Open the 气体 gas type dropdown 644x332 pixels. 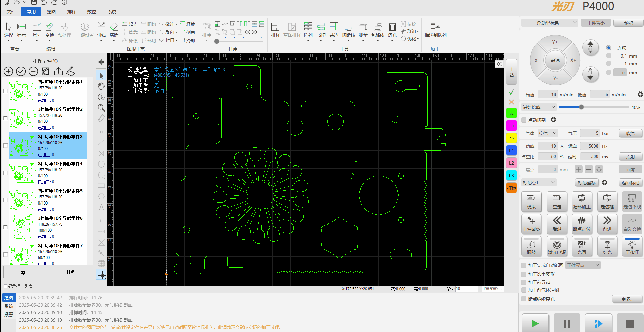click(x=548, y=133)
